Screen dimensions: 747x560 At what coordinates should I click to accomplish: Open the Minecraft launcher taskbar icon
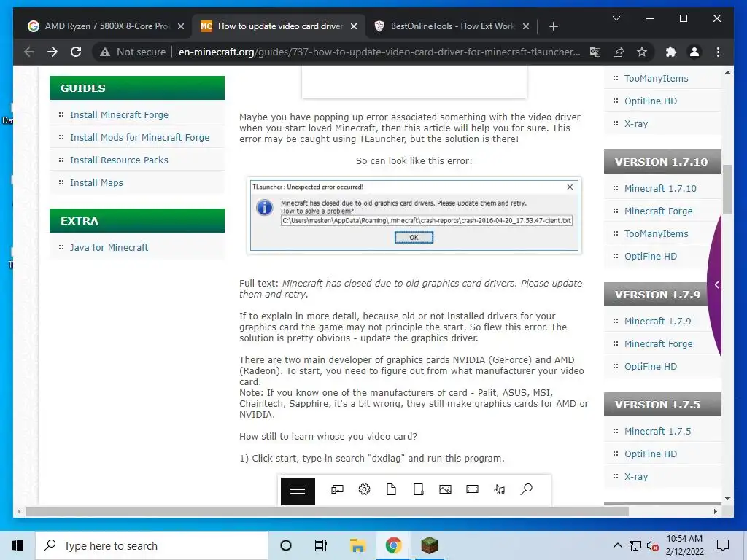pos(429,545)
